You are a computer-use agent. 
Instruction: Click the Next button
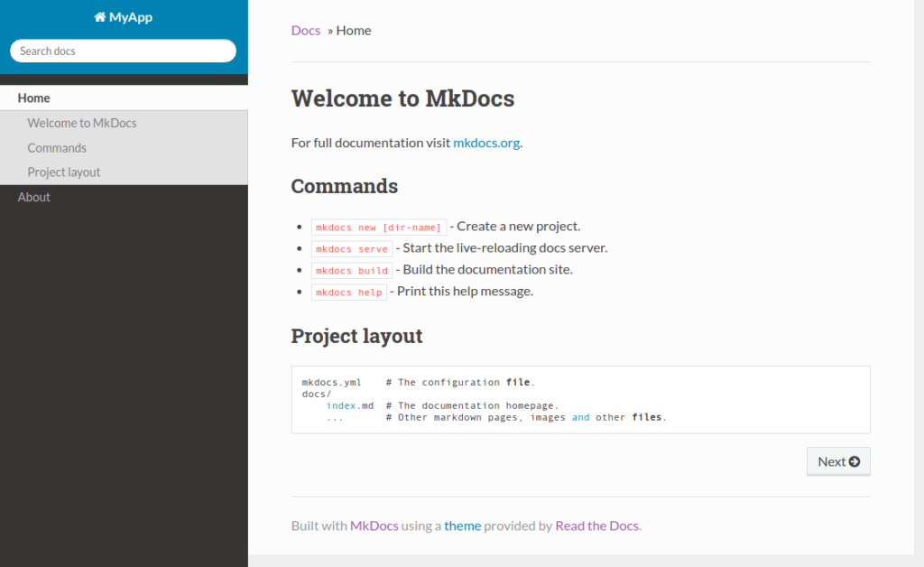tap(838, 461)
